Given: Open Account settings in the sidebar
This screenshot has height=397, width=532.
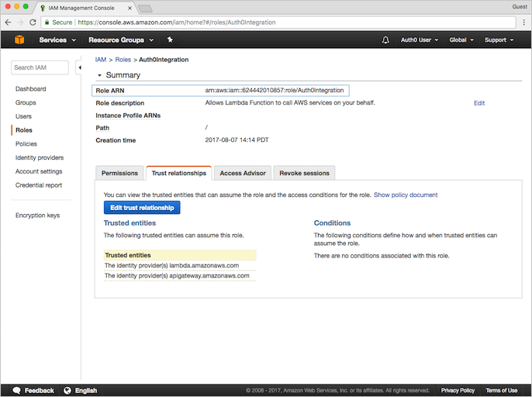Looking at the screenshot, I should pyautogui.click(x=39, y=171).
